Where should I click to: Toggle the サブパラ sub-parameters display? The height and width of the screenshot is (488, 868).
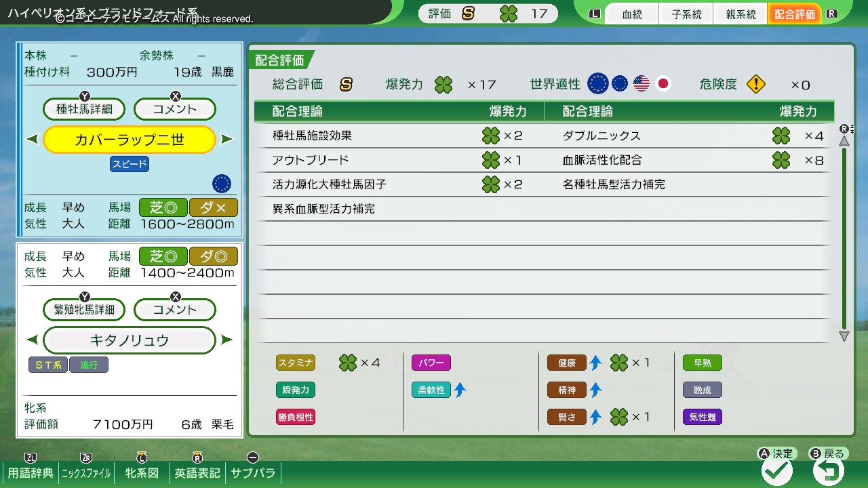253,472
